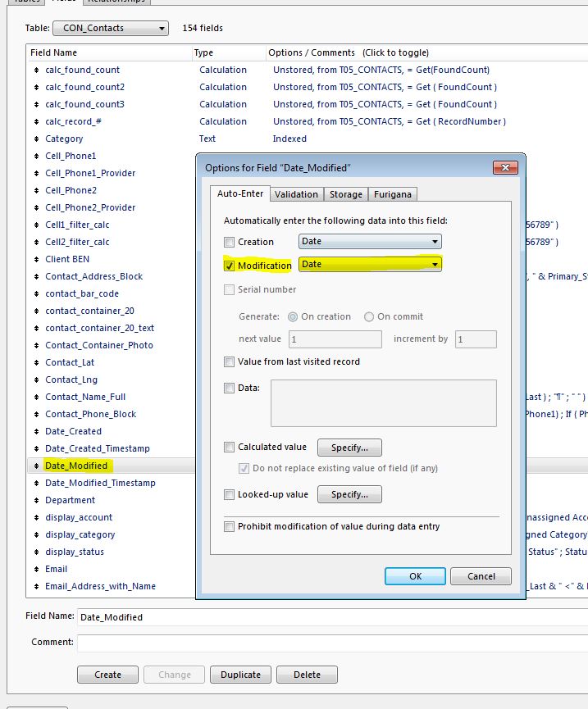This screenshot has height=709, width=588.
Task: Check the Looked-up value option
Action: pos(230,495)
